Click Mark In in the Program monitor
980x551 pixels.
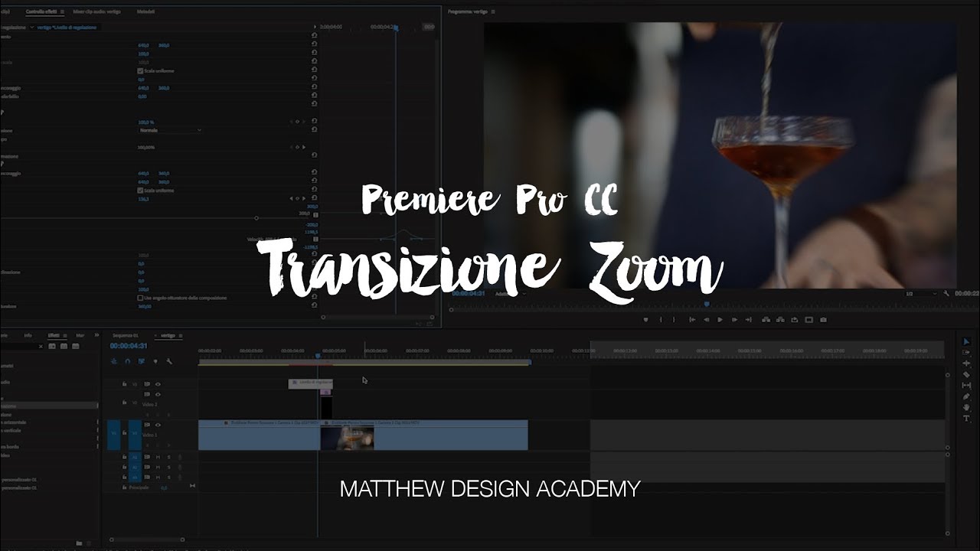(x=661, y=320)
